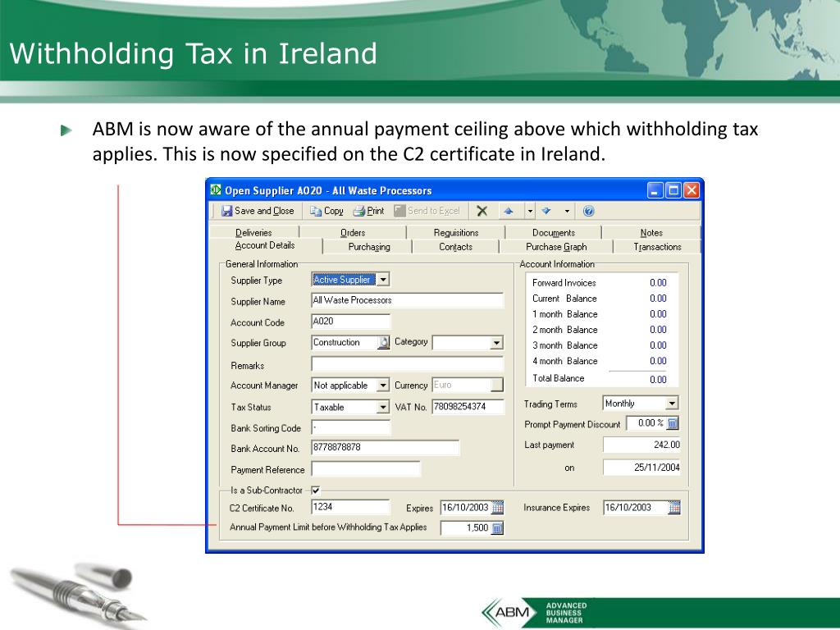The width and height of the screenshot is (840, 630).
Task: Click the Bank Account No. field
Action: pyautogui.click(x=386, y=447)
